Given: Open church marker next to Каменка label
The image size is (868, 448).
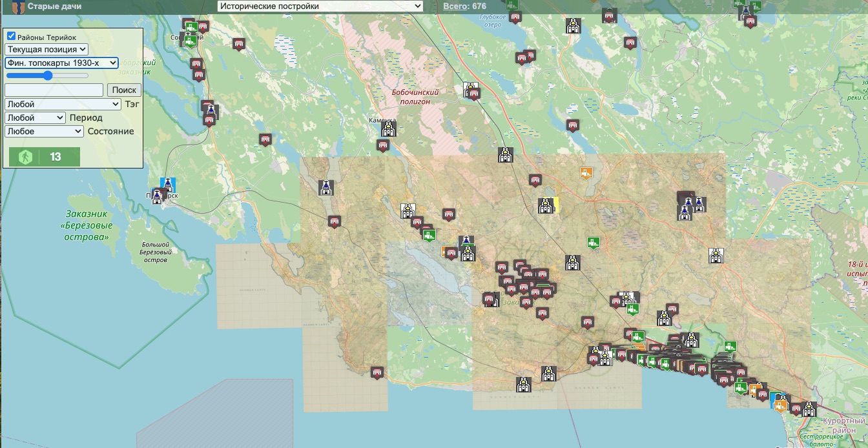Looking at the screenshot, I should (388, 129).
